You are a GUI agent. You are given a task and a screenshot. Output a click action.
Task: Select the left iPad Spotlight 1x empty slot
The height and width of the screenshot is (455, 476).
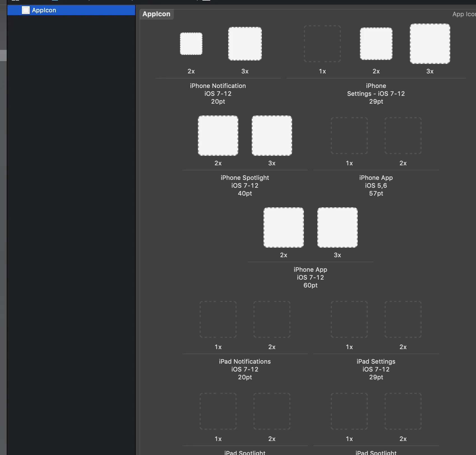coord(218,411)
